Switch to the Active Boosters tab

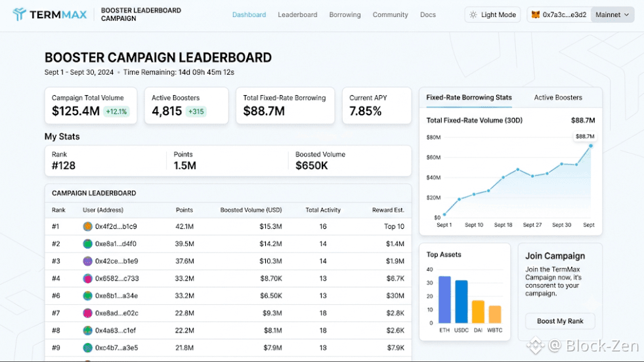point(558,98)
